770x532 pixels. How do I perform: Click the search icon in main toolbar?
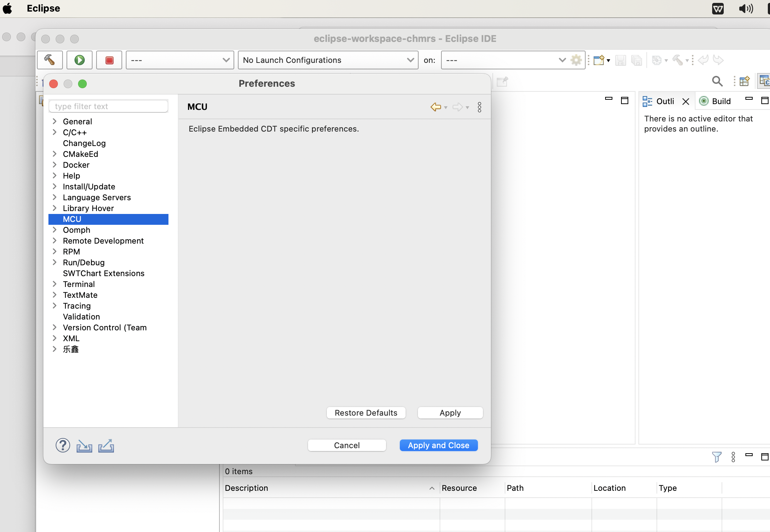pos(718,81)
